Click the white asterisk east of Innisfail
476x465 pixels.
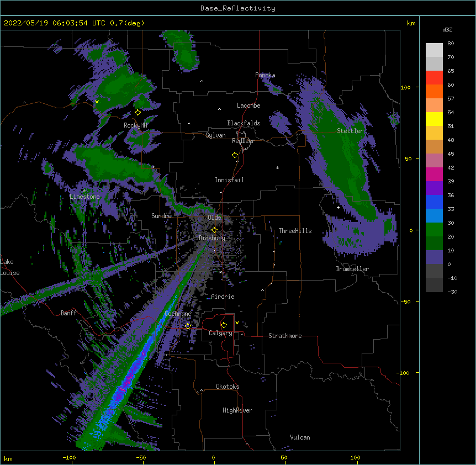pos(277,167)
